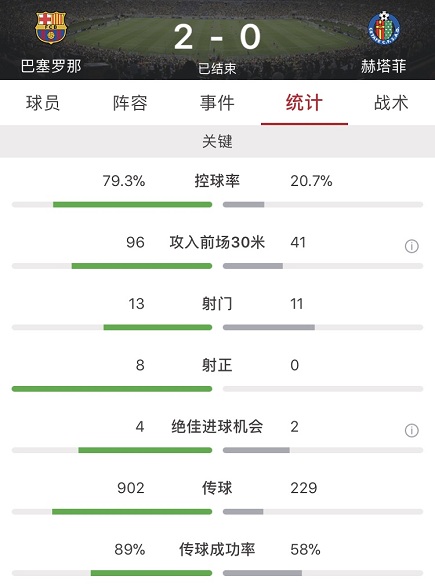The width and height of the screenshot is (435, 587).
Task: Select the 统计 tab
Action: pyautogui.click(x=304, y=103)
